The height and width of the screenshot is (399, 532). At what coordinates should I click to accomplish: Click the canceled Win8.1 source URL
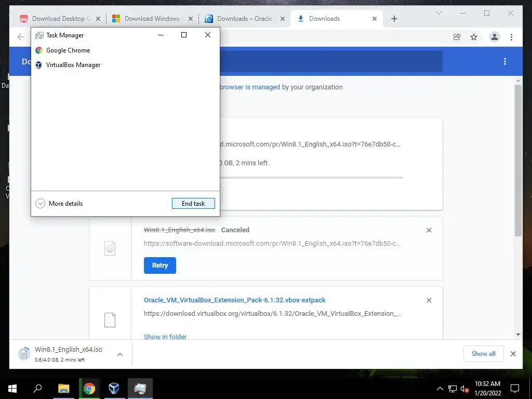[x=272, y=243]
